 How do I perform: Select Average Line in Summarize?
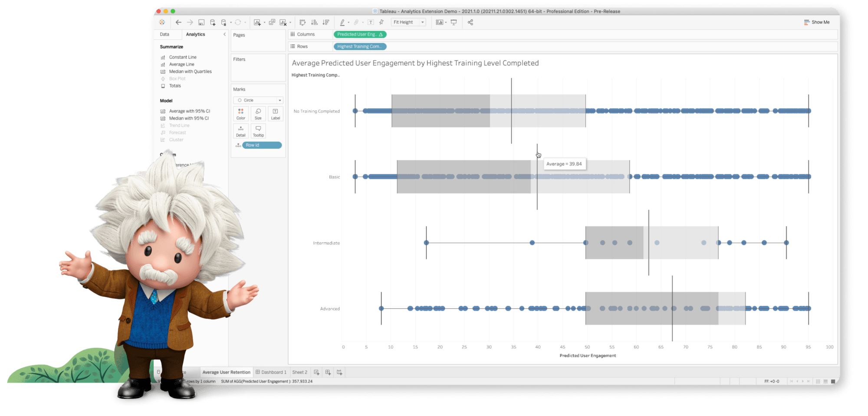(x=181, y=64)
